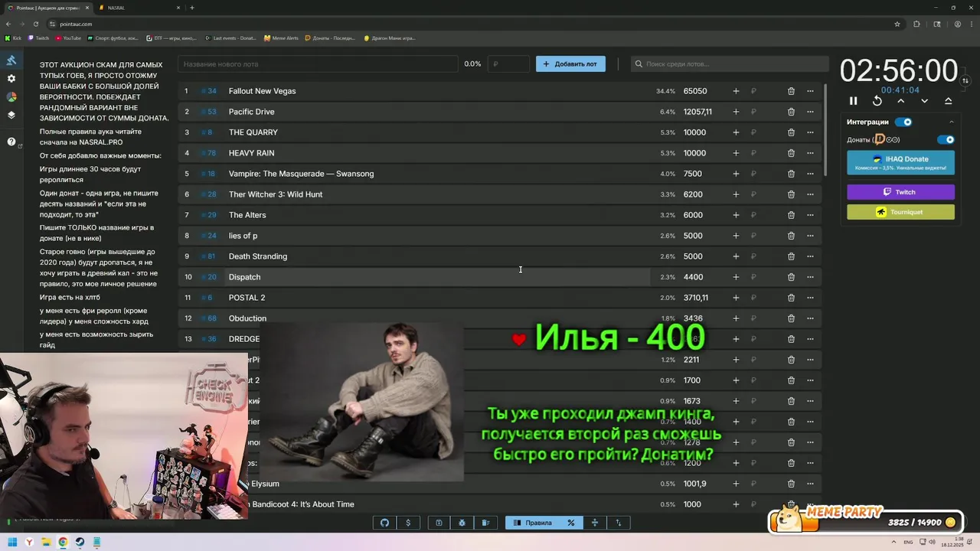Click the dollar sign bottom toolbar icon
The image size is (980, 551).
pyautogui.click(x=408, y=523)
